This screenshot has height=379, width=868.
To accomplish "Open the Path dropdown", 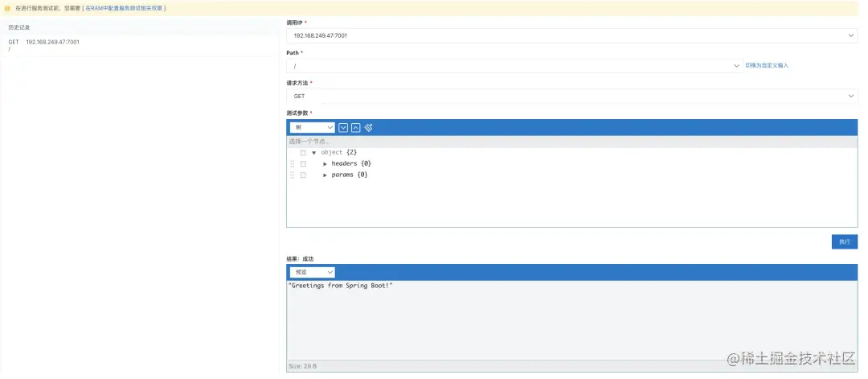I will pos(514,65).
